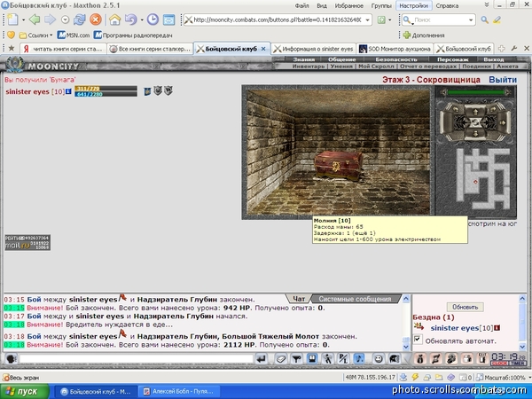This screenshot has width=532, height=399.
Task: Expand the Ссылки bookmarks folder
Action: tap(35, 35)
